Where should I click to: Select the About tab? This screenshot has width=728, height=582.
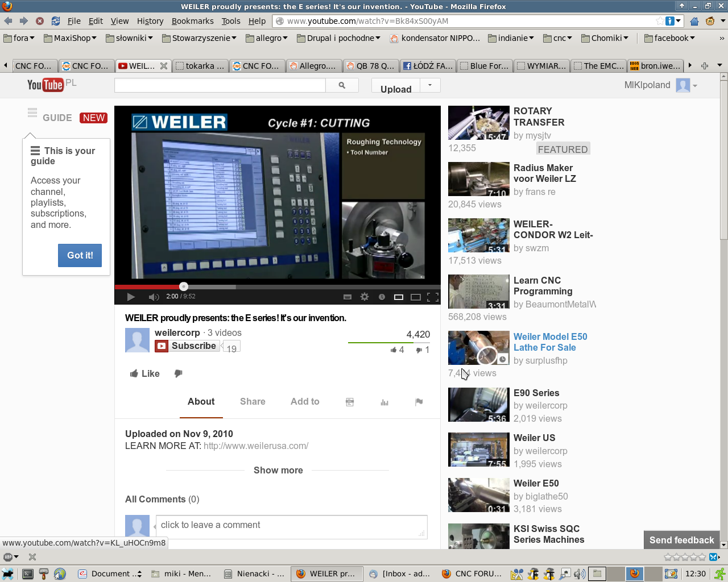(201, 401)
